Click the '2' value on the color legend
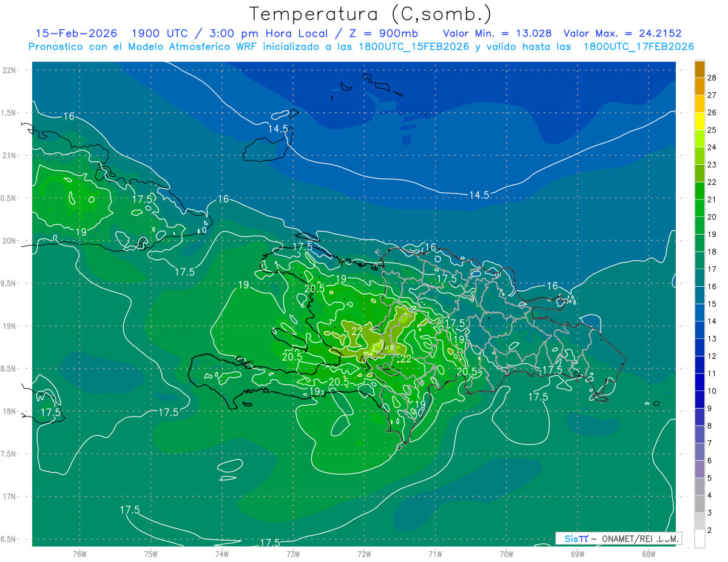The width and height of the screenshot is (728, 562). (x=710, y=530)
